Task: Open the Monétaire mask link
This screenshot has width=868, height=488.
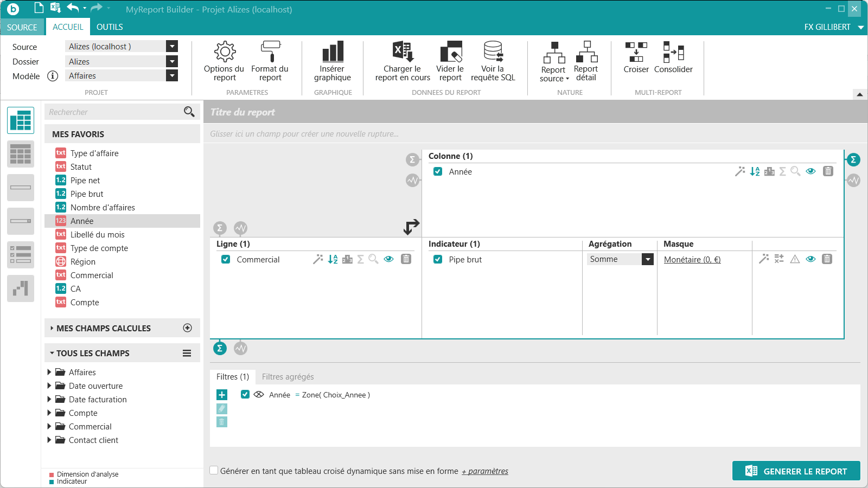Action: (692, 260)
